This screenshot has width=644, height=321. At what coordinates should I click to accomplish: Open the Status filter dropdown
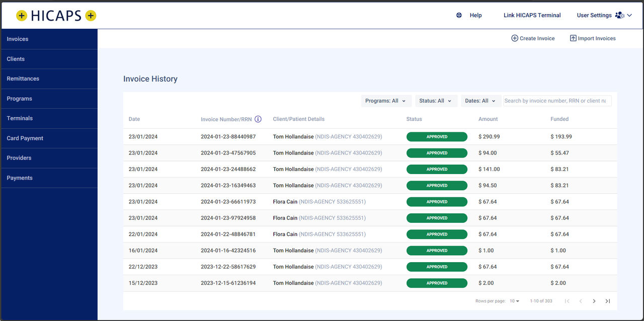click(x=436, y=101)
